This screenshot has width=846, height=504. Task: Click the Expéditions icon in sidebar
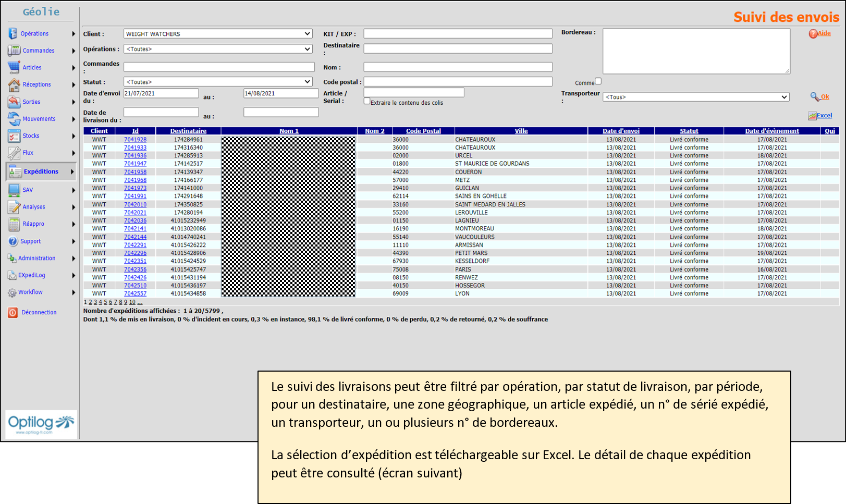[15, 171]
